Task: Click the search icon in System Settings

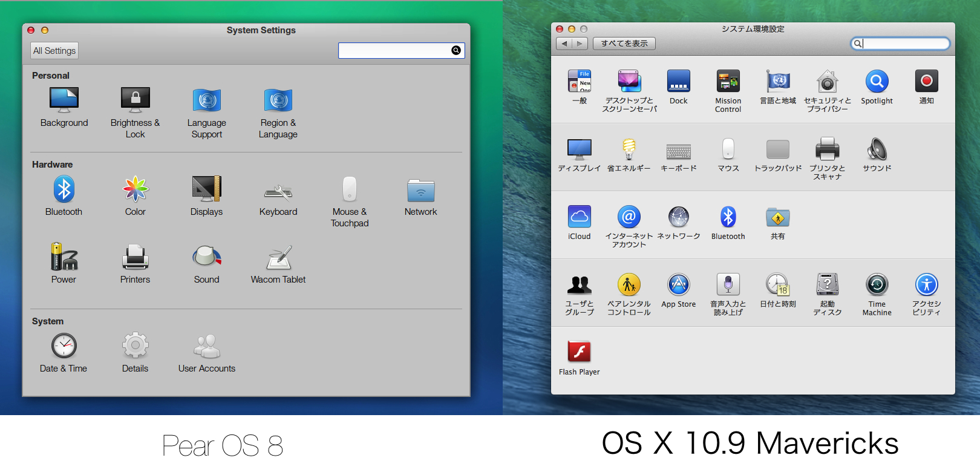Action: (x=456, y=50)
